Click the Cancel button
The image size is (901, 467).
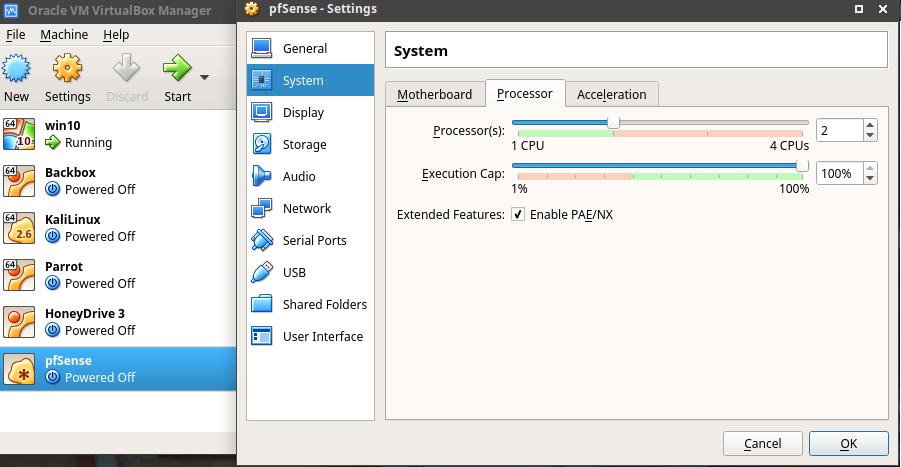[x=763, y=443]
